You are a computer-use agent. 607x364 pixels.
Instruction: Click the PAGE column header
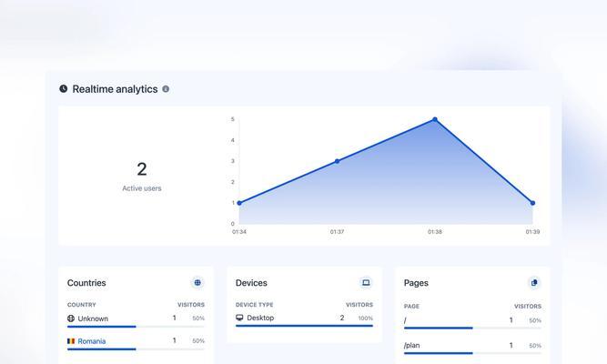point(411,307)
